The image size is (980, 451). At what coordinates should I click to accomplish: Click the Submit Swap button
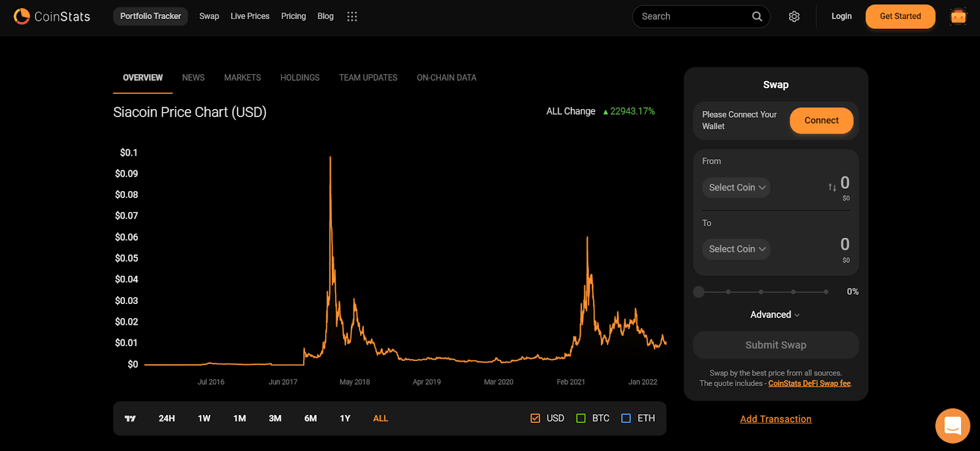click(776, 345)
